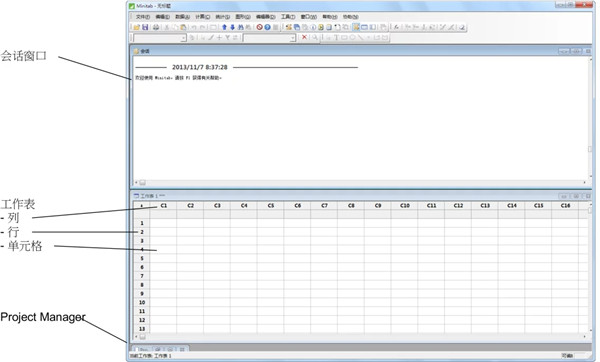Open help via the blue question mark icon
600x362 pixels.
tap(267, 27)
